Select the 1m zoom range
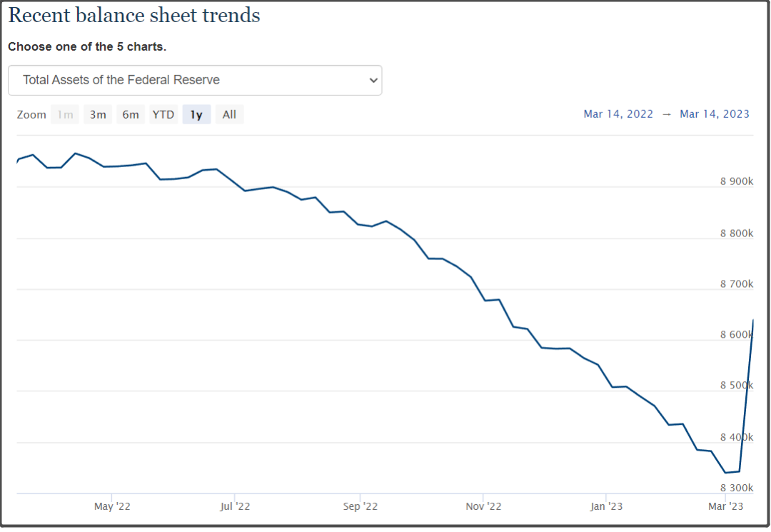This screenshot has width=771, height=532. click(65, 114)
